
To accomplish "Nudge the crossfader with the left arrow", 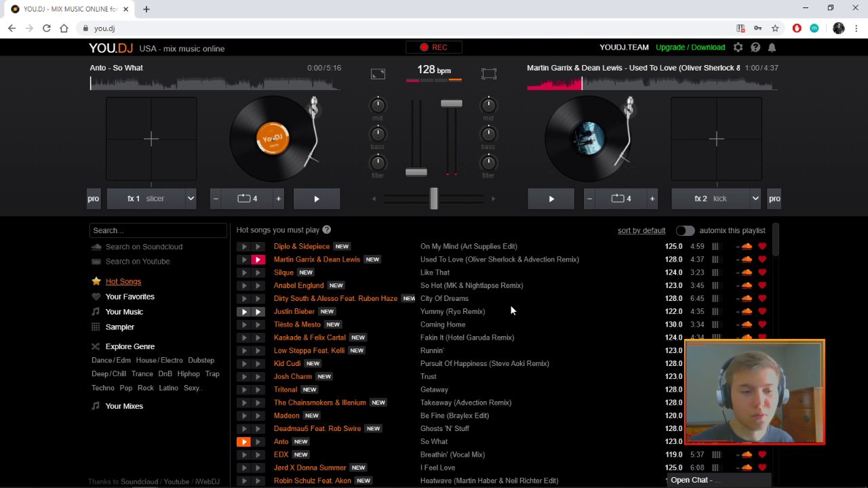I will pyautogui.click(x=374, y=199).
